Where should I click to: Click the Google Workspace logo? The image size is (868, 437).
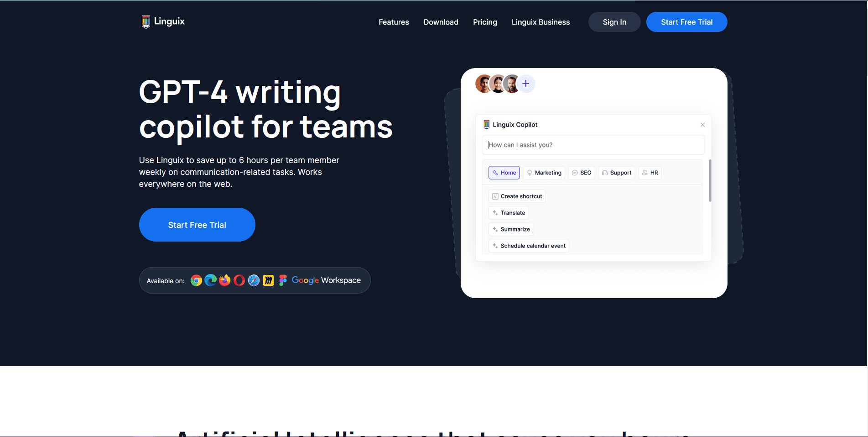(x=326, y=280)
